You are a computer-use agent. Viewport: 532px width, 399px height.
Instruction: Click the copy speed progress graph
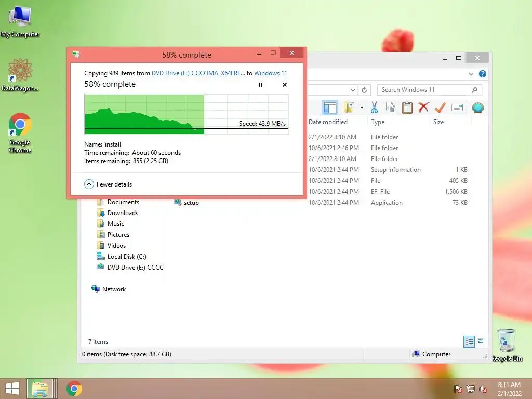(187, 114)
